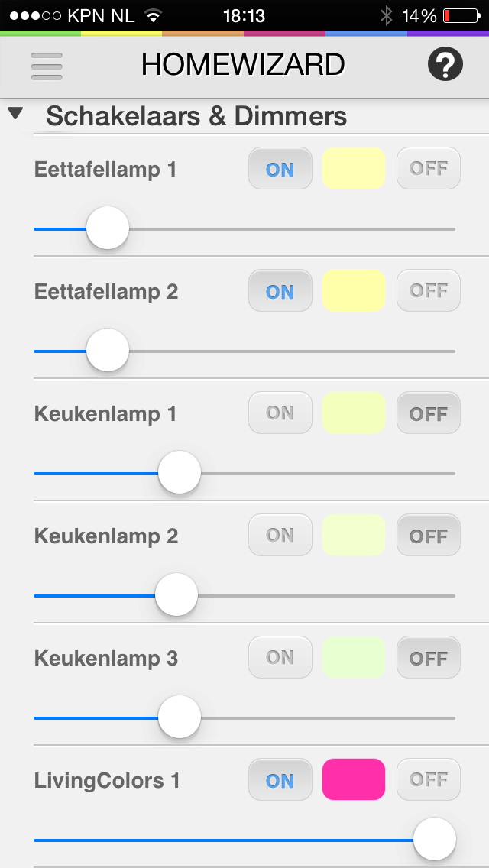Turn off LivingColors 1
The height and width of the screenshot is (868, 489).
pyautogui.click(x=428, y=780)
